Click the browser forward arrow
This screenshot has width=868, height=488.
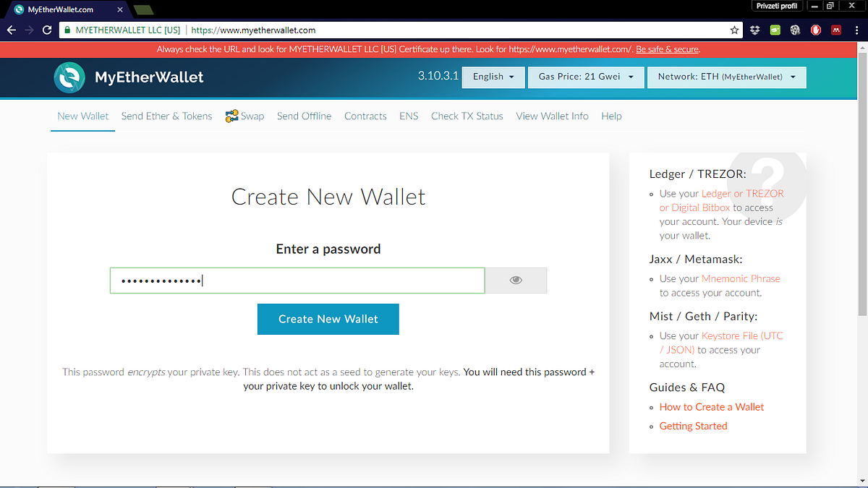tap(29, 30)
